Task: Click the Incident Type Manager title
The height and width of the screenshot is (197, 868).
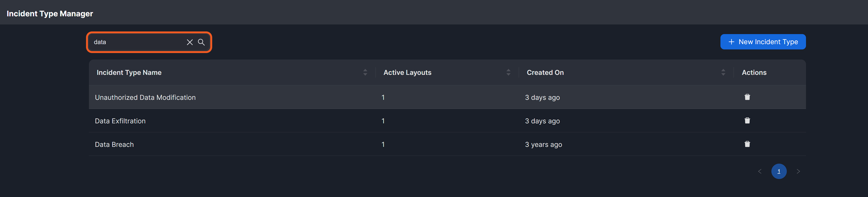Action: point(50,14)
